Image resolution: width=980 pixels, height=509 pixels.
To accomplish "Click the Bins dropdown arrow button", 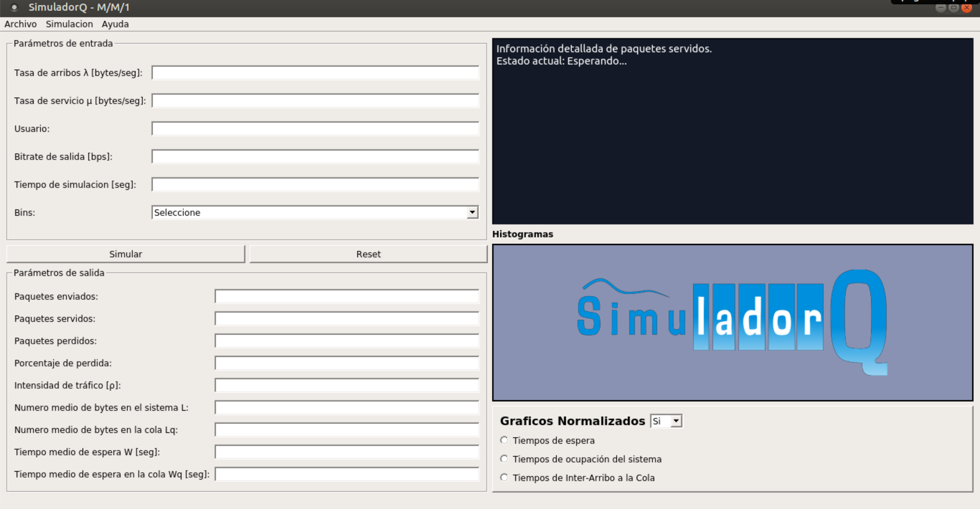I will coord(472,213).
